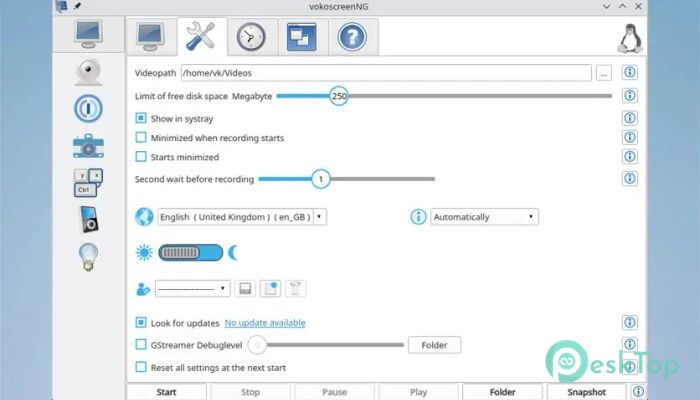The width and height of the screenshot is (700, 400).
Task: Click the pin icon in title bar
Action: coord(77,6)
